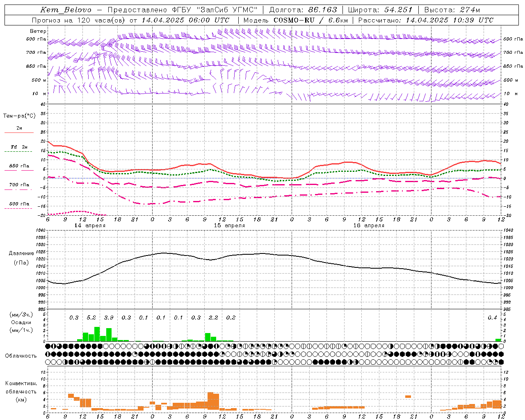Click the Рассчитано 14.04.2025 10:39 UTC timestamp

coord(426,20)
